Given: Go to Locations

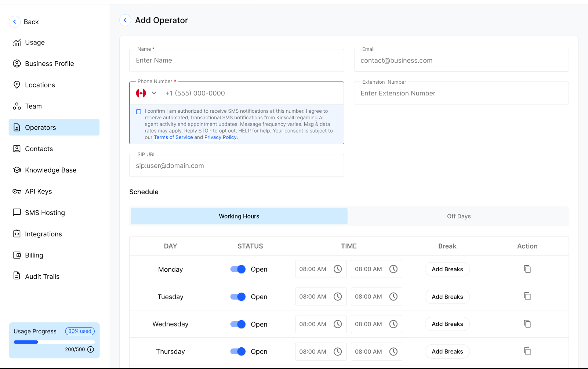Looking at the screenshot, I should [x=54, y=85].
